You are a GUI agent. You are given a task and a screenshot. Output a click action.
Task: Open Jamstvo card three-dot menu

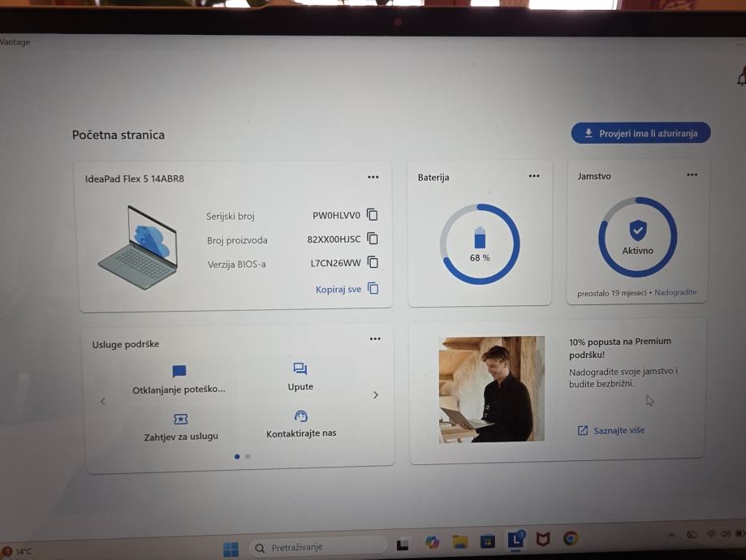click(x=692, y=174)
